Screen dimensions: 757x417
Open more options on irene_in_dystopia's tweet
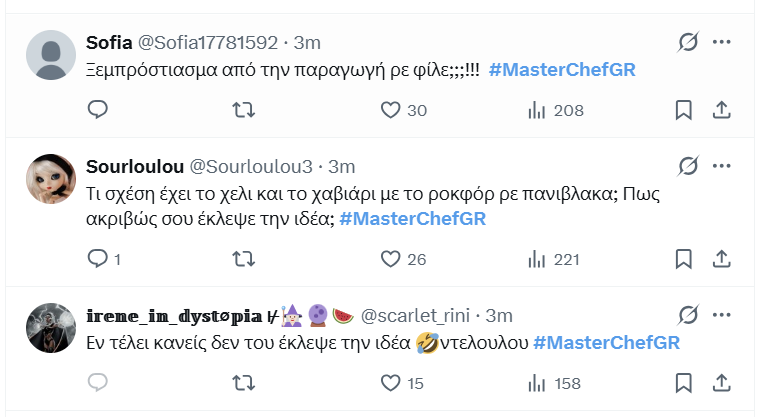(721, 316)
